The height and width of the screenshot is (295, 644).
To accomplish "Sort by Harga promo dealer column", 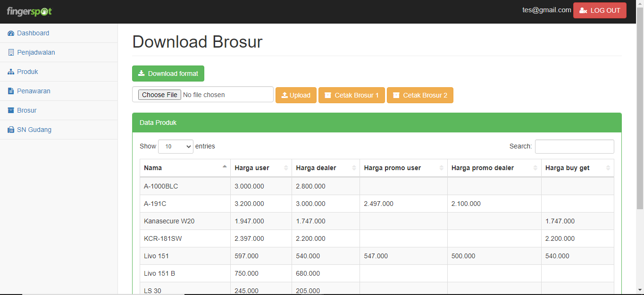I will point(494,168).
